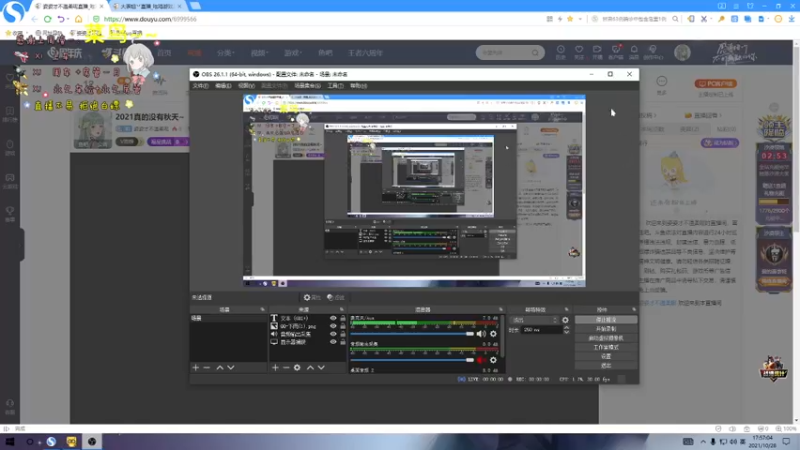This screenshot has height=450, width=800.
Task: Hide the 文本 (GDI+) source
Action: tap(333, 318)
